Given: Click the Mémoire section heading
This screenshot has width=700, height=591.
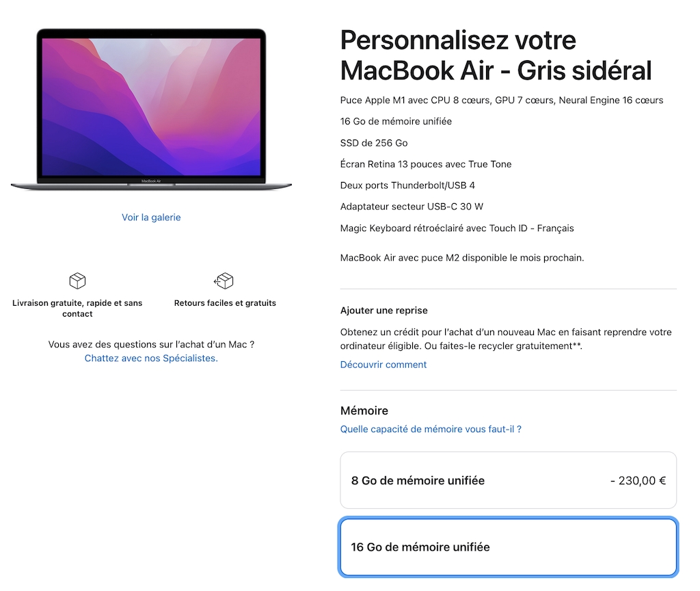Looking at the screenshot, I should [364, 410].
